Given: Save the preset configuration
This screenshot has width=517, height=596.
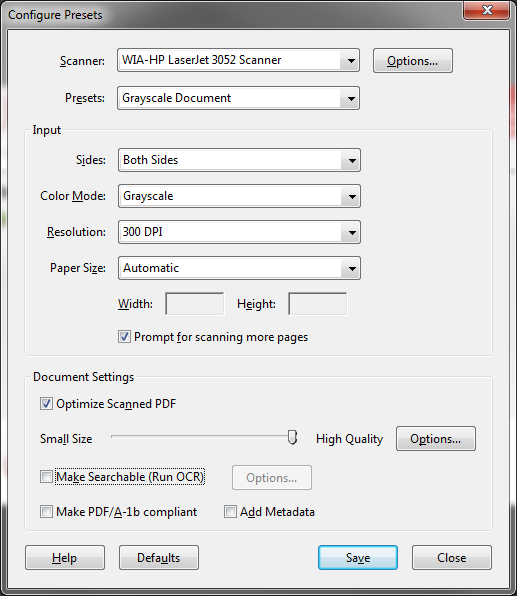Looking at the screenshot, I should click(358, 558).
